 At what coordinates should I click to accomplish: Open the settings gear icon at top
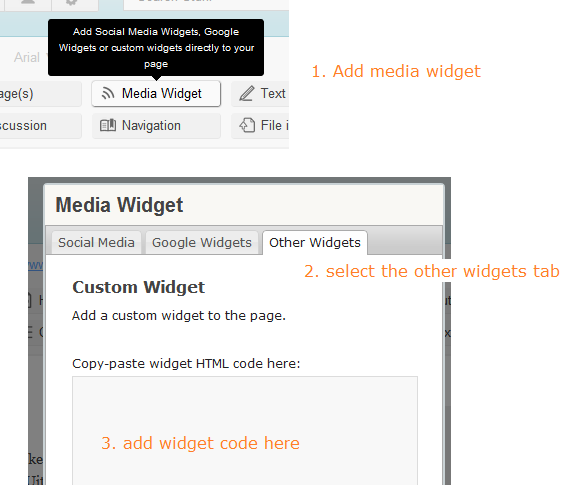[x=72, y=3]
